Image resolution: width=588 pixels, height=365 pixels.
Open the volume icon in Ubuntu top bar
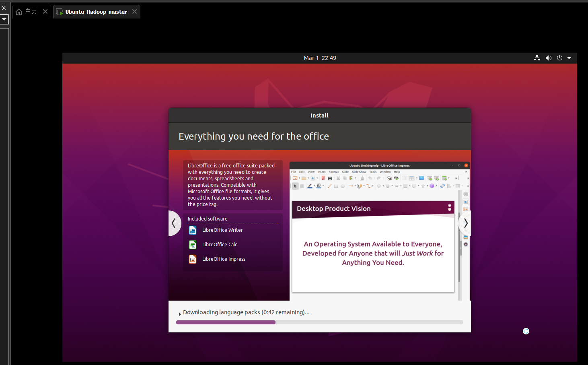click(x=548, y=58)
